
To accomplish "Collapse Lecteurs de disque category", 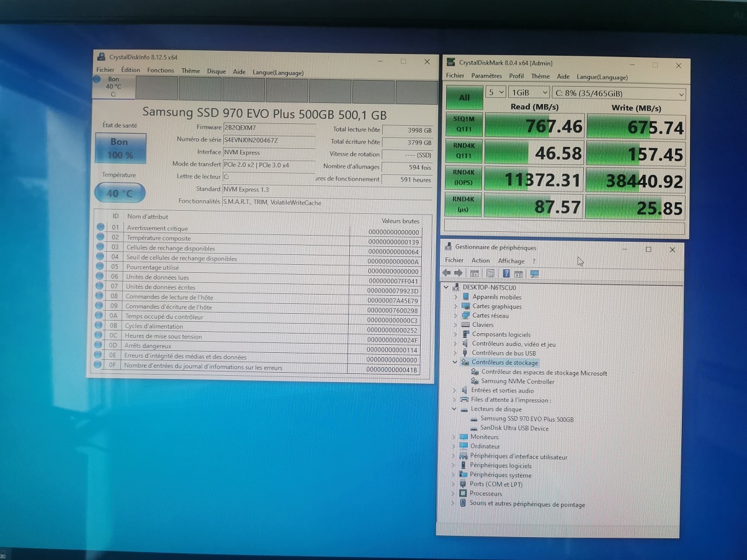I will [x=455, y=409].
